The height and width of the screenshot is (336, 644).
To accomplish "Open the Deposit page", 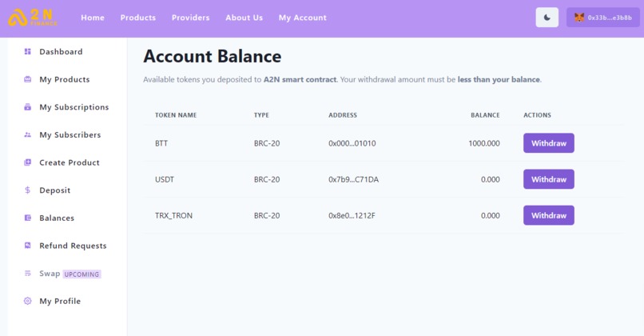I will (x=54, y=190).
